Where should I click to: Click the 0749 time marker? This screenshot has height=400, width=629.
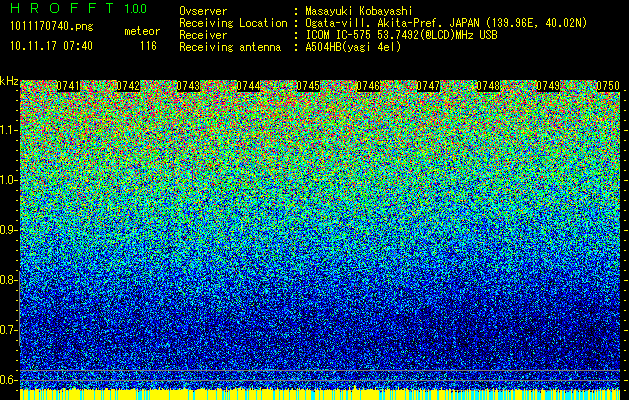[548, 86]
